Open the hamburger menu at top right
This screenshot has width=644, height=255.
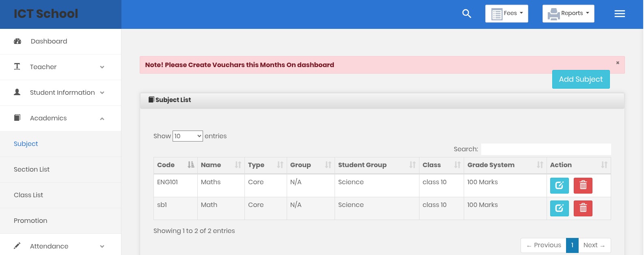click(x=620, y=13)
